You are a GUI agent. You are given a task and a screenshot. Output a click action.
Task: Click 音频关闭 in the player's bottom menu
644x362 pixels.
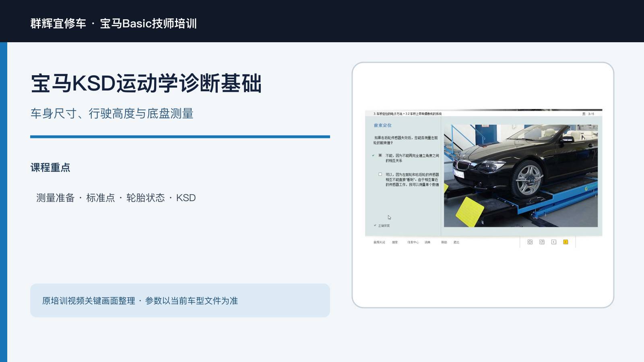(379, 242)
